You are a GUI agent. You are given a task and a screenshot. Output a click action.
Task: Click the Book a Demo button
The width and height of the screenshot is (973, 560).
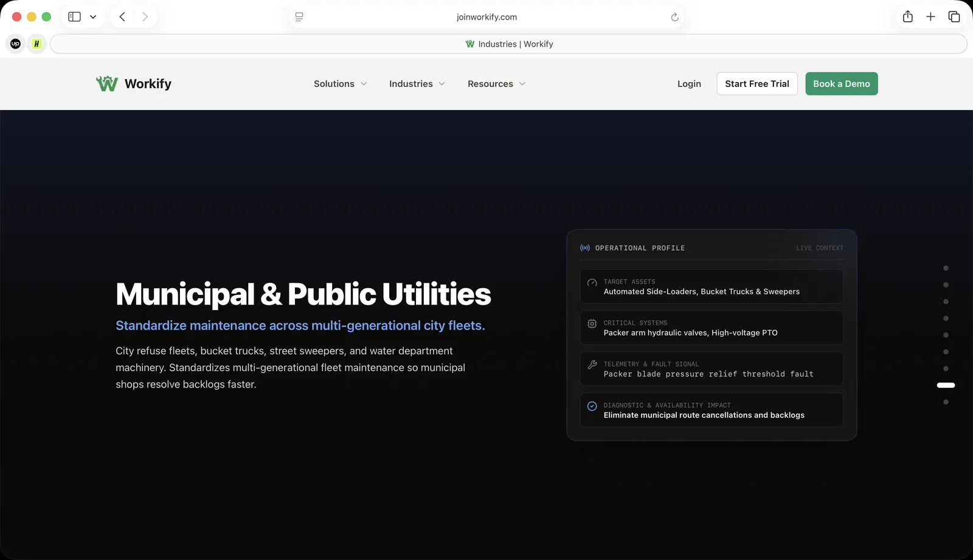842,84
